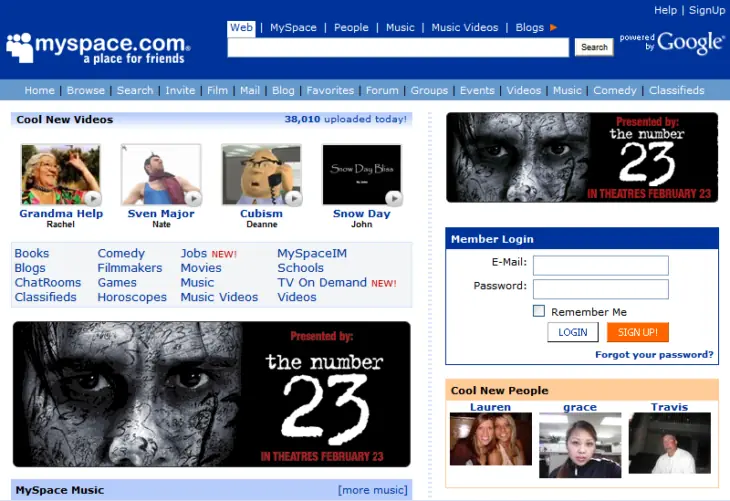Click the name Travis link
Viewport: 730px width, 501px height.
point(669,407)
